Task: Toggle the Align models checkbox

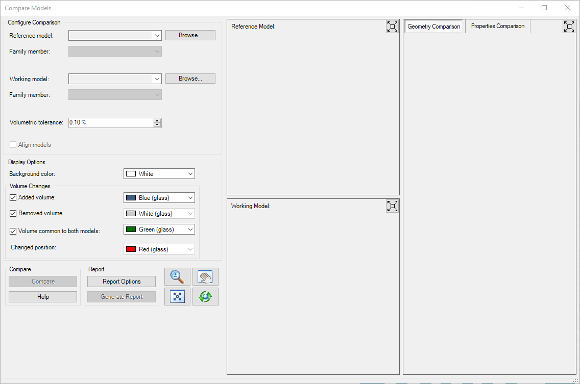Action: 13,145
